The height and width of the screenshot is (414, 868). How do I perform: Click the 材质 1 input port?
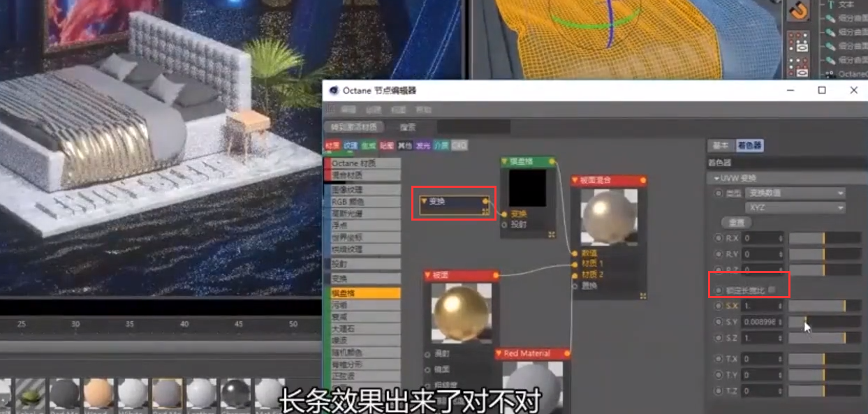(x=575, y=264)
